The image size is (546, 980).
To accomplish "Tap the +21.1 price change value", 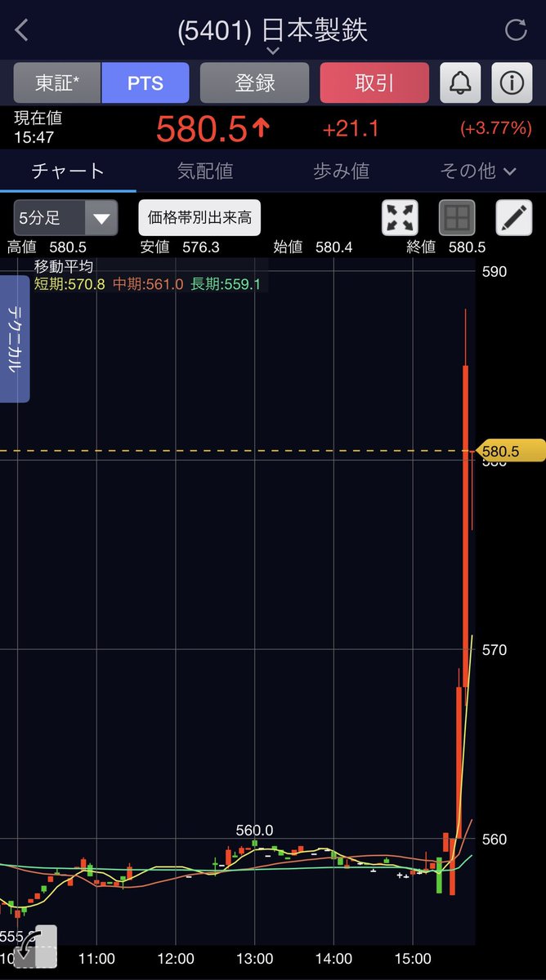I will coord(351,127).
